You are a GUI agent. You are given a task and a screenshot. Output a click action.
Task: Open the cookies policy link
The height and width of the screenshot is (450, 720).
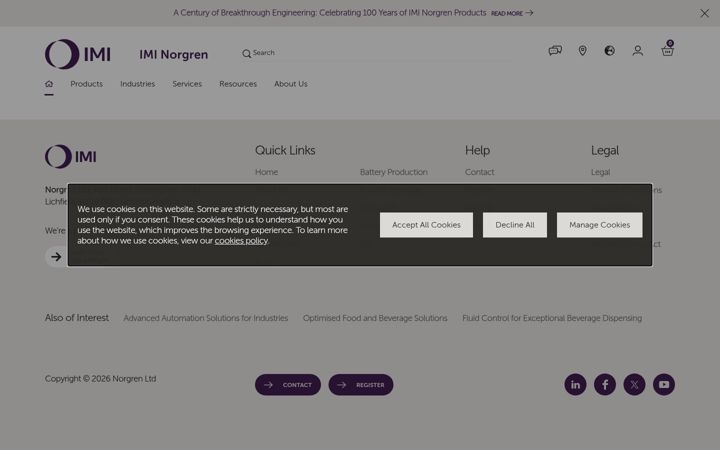click(x=241, y=241)
